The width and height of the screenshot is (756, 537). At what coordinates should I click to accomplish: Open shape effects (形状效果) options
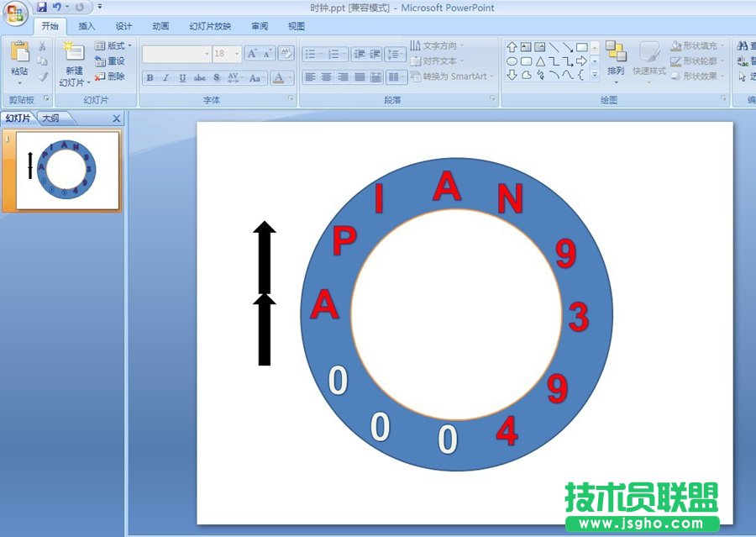676,76
